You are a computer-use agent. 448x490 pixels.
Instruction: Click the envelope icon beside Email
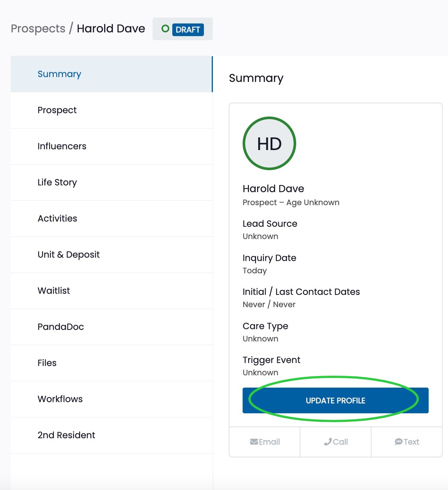pos(254,442)
